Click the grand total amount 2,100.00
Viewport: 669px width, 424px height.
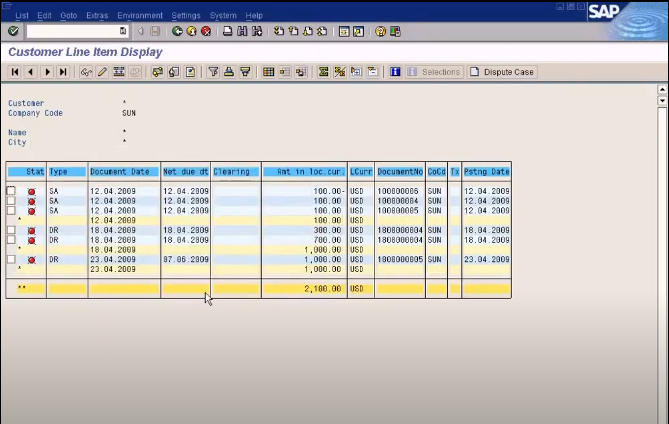(323, 289)
